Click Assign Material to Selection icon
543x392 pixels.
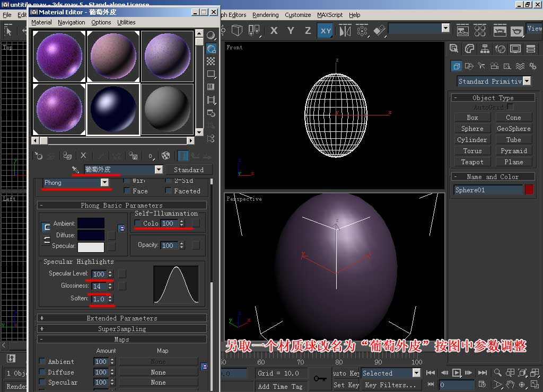(x=67, y=156)
